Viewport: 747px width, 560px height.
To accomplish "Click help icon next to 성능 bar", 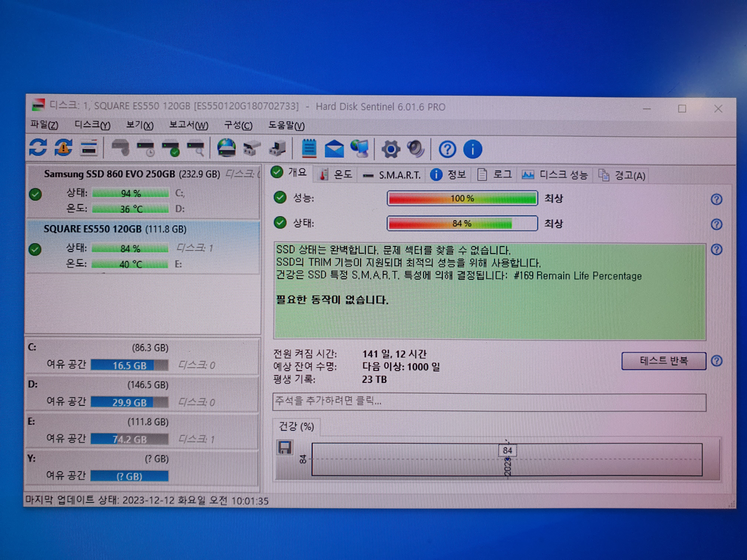I will (x=716, y=199).
